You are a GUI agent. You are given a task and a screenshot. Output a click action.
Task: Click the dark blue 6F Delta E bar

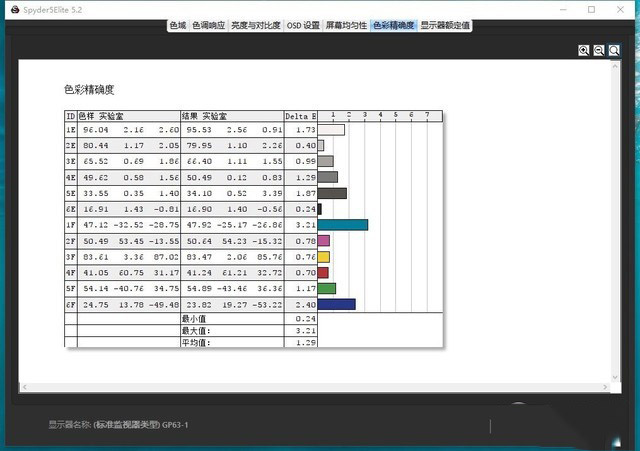point(336,304)
